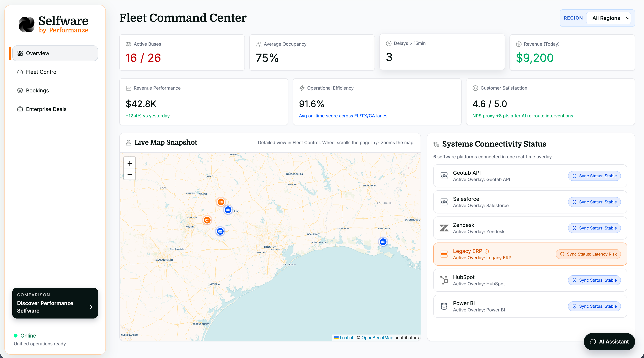Zoom out the map with minus button
The image size is (644, 358).
coord(130,175)
